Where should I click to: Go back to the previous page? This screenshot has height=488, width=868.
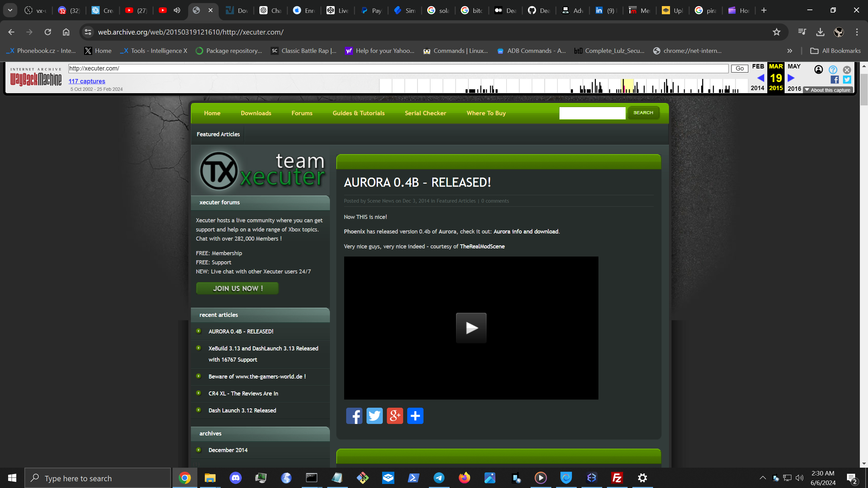pos(11,32)
